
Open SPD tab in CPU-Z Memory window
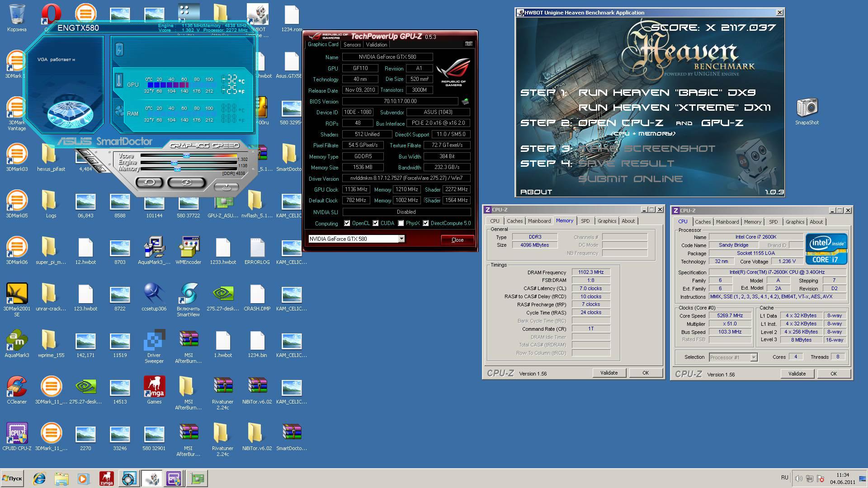pos(585,221)
